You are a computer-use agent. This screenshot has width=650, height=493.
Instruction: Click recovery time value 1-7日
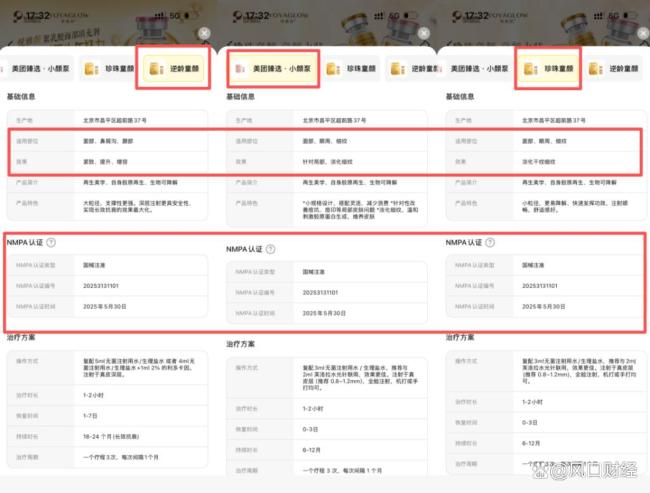click(90, 416)
